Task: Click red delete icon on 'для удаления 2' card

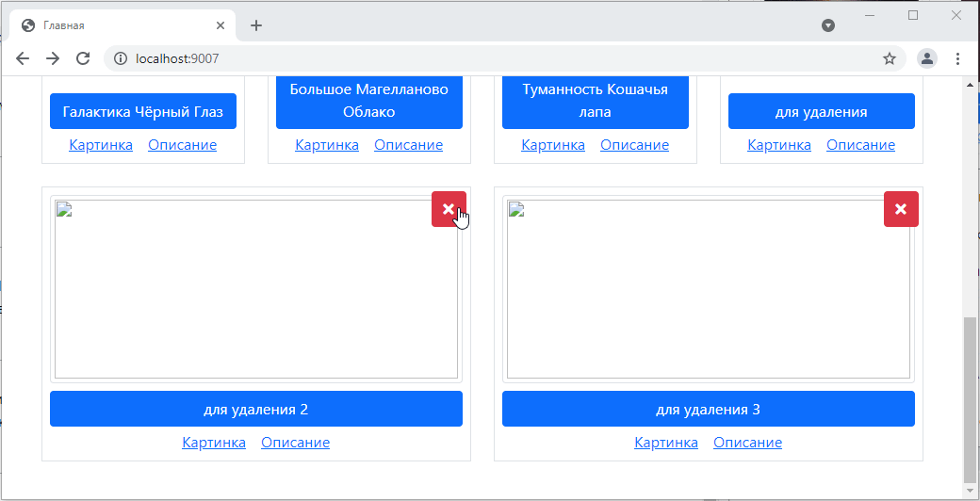Action: [x=449, y=209]
